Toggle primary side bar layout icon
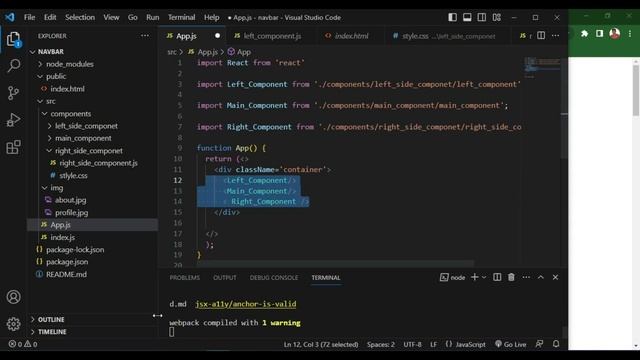This screenshot has width=640, height=360. click(x=452, y=17)
